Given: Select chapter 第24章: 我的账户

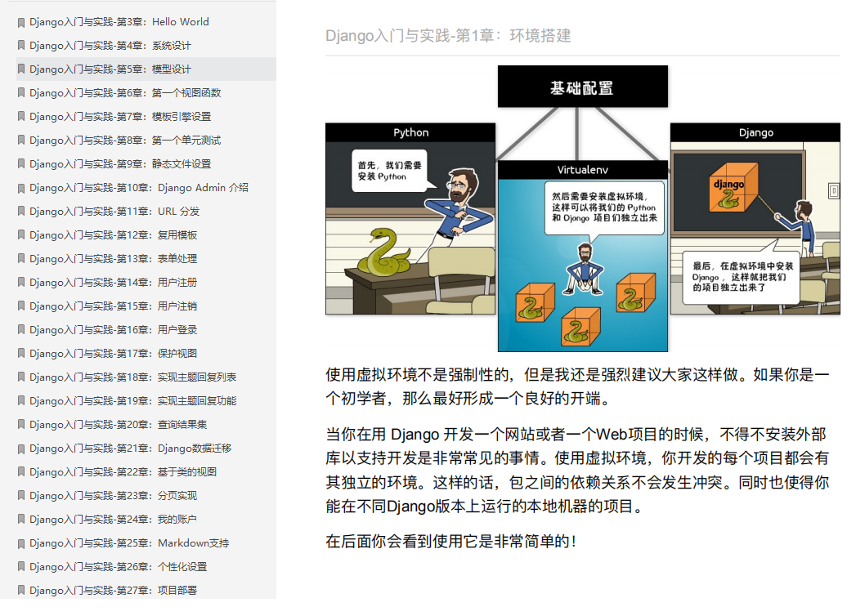Looking at the screenshot, I should pyautogui.click(x=113, y=520).
